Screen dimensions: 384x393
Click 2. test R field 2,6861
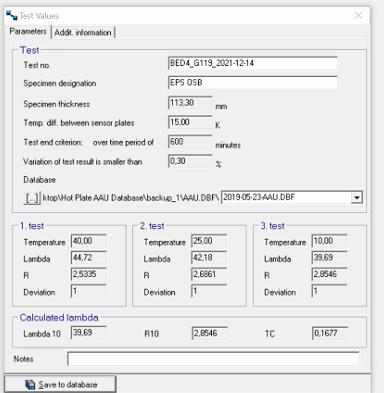coord(209,274)
